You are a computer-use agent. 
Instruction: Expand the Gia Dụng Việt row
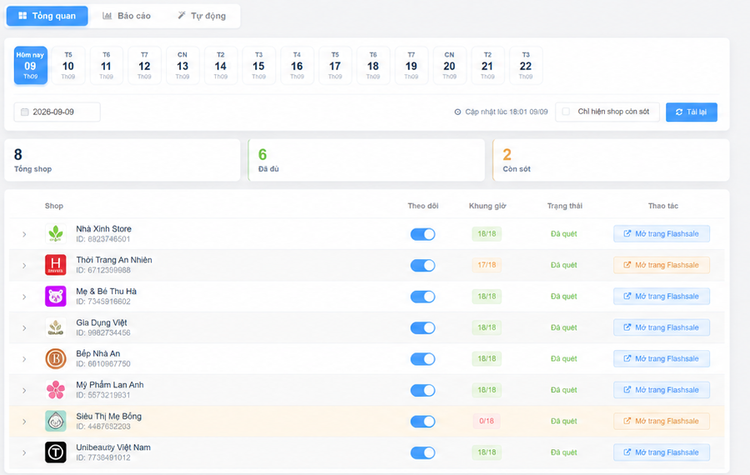click(x=24, y=328)
